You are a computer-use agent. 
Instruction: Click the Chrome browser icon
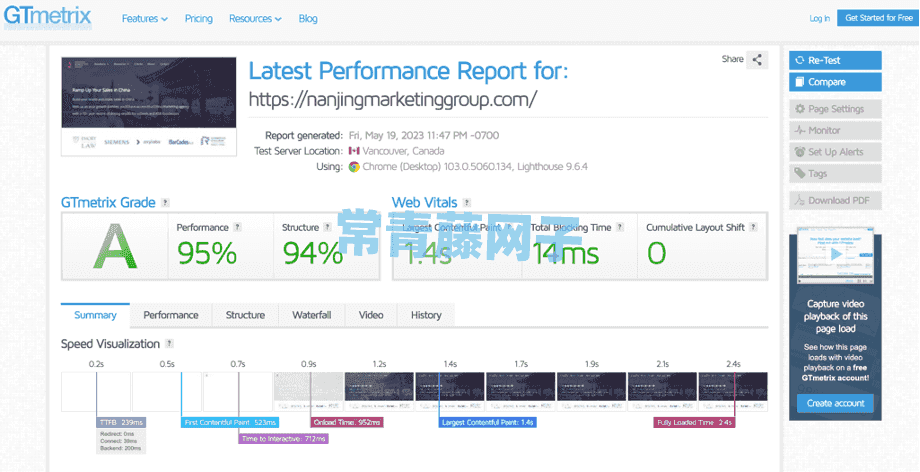tap(354, 167)
